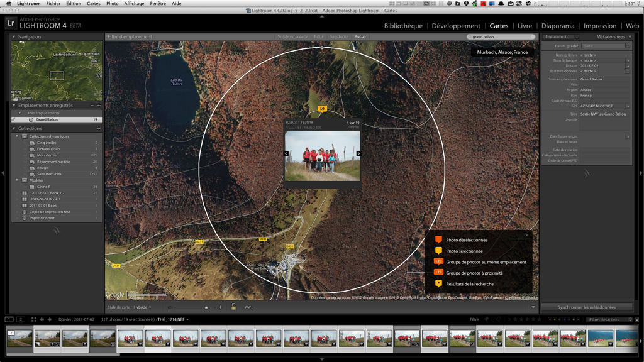644x362 pixels.
Task: Lock the map markers with the padlock icon
Action: [233, 307]
